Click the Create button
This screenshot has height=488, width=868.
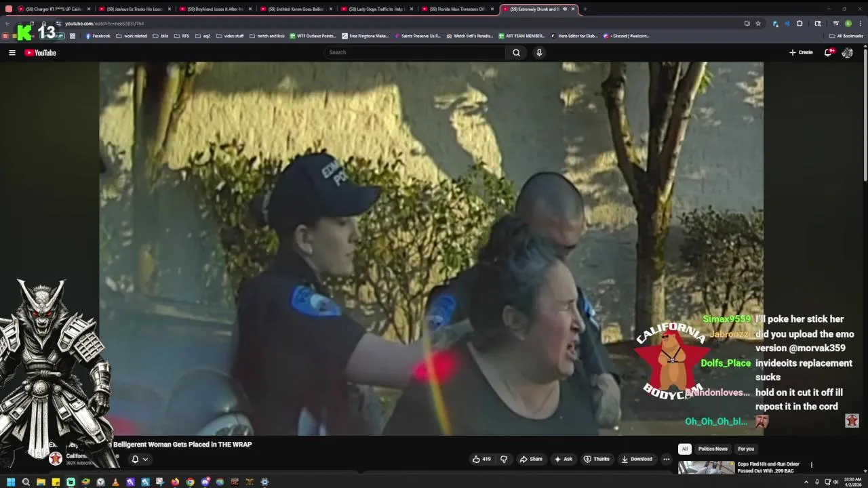pos(801,52)
